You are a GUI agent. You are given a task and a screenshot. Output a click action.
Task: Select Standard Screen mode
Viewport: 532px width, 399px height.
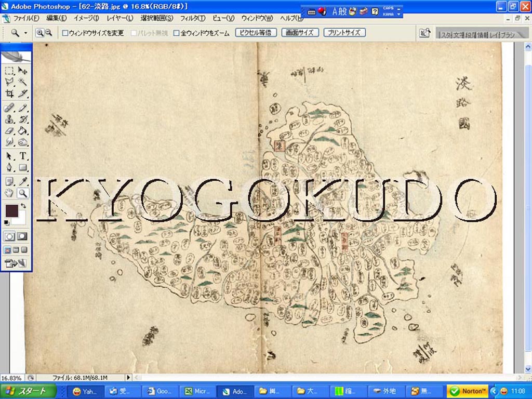7,250
